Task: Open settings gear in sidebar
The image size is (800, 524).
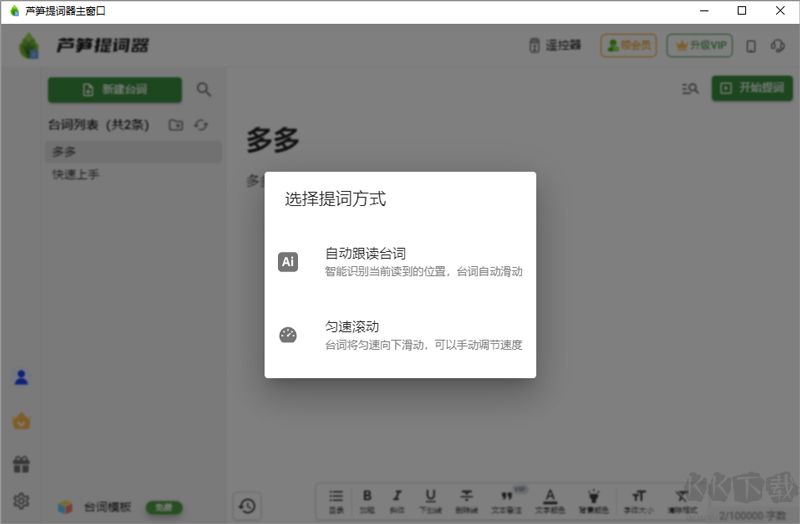Action: pos(21,501)
